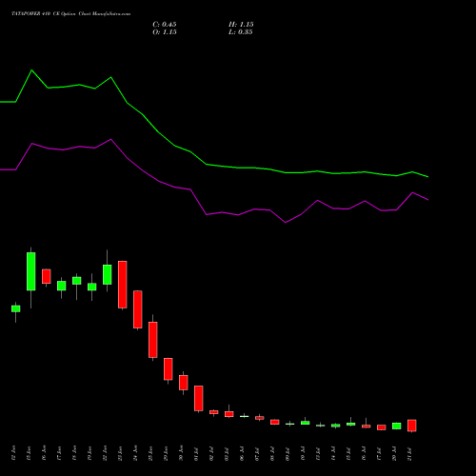Click the high value H: 1.15

[241, 25]
